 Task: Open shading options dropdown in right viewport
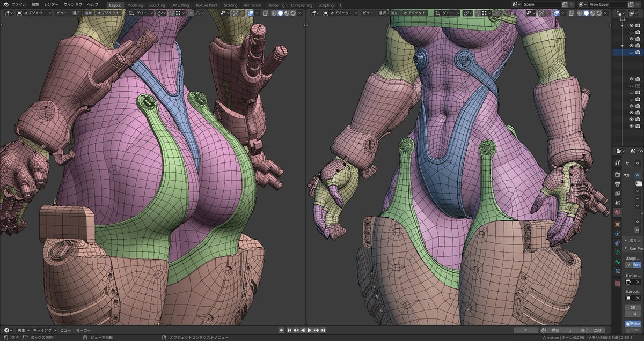(x=605, y=13)
